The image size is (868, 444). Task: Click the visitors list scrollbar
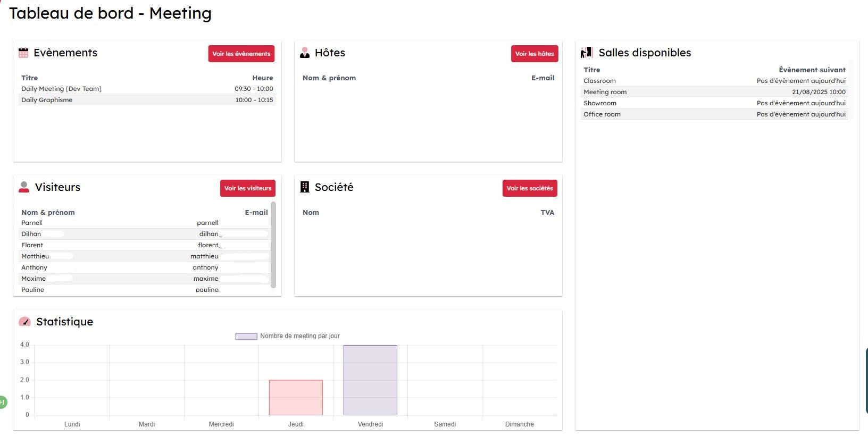273,245
